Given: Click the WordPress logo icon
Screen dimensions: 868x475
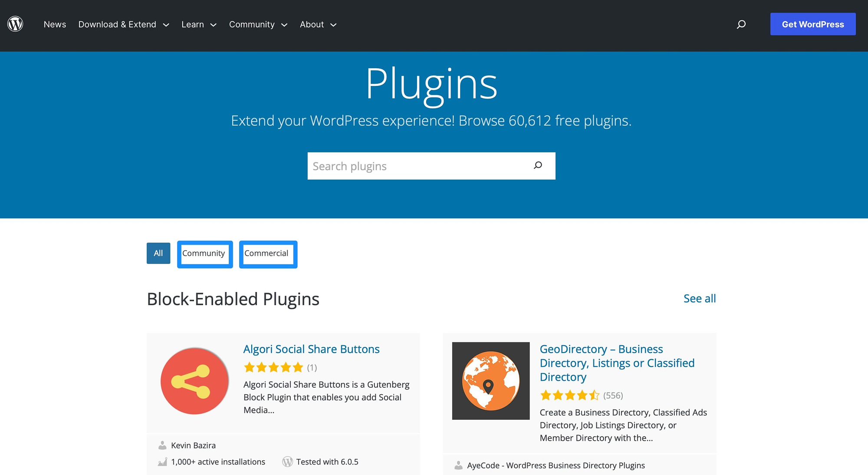Looking at the screenshot, I should tap(16, 25).
